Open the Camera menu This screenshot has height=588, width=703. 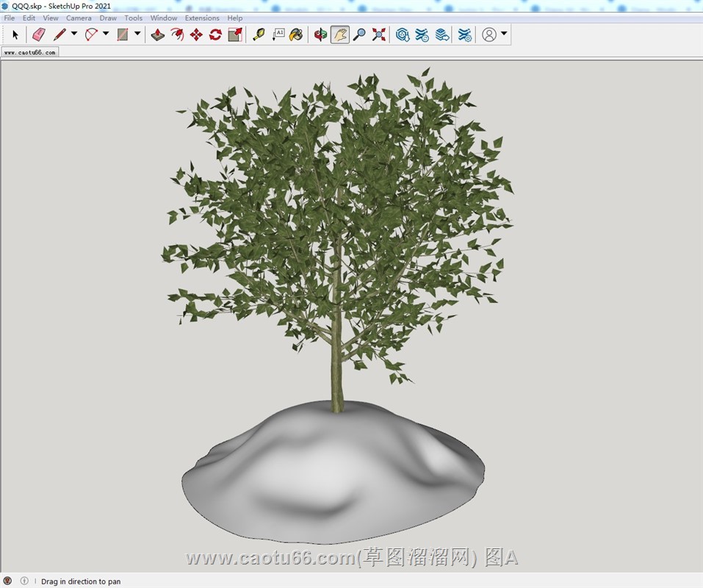[79, 18]
